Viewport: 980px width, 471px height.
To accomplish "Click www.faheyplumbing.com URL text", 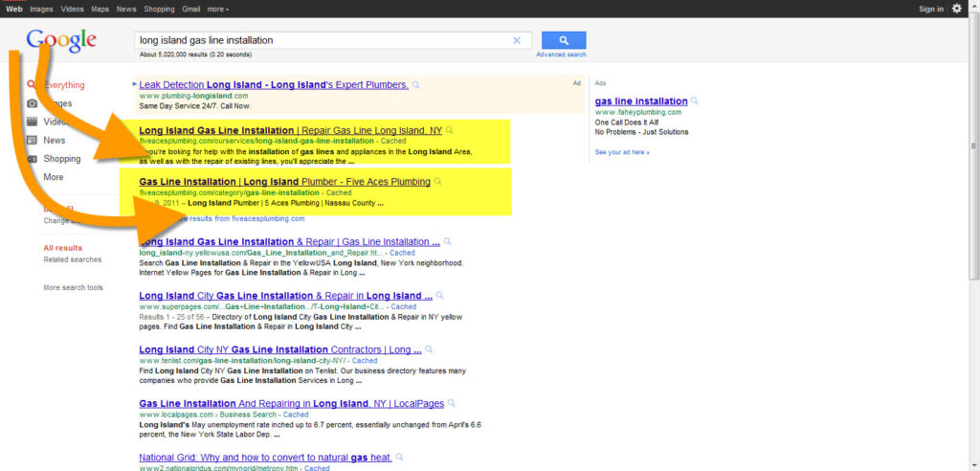I will tap(638, 113).
